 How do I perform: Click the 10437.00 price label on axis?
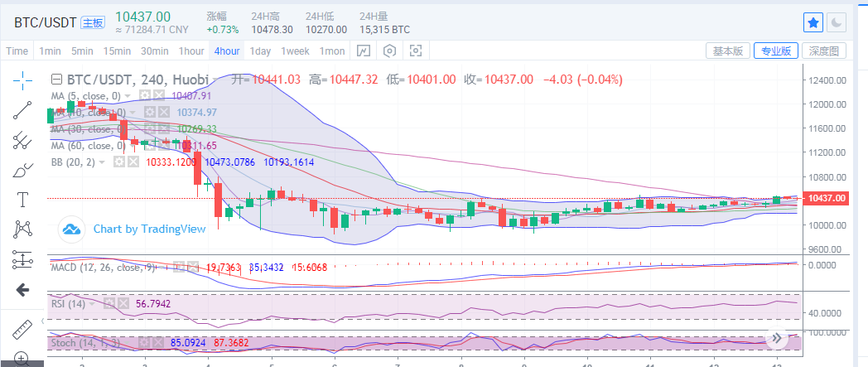pos(827,198)
